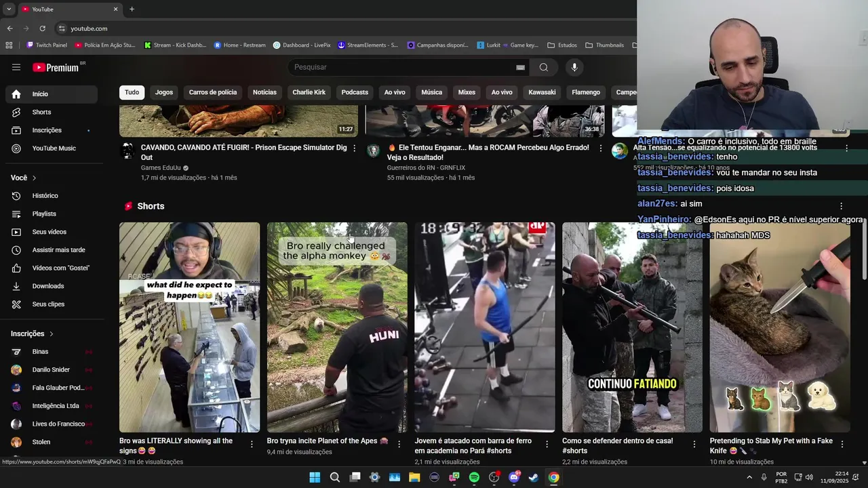Click the search magnifier button

point(543,67)
